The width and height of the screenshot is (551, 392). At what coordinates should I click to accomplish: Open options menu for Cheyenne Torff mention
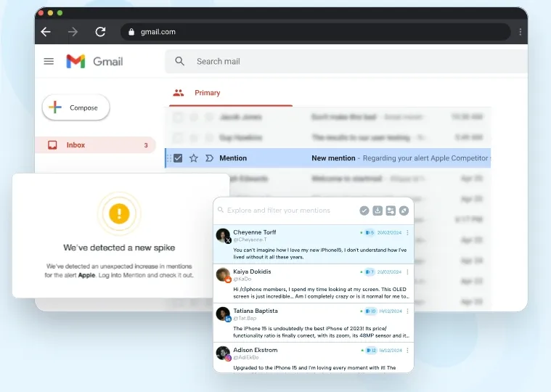point(407,232)
